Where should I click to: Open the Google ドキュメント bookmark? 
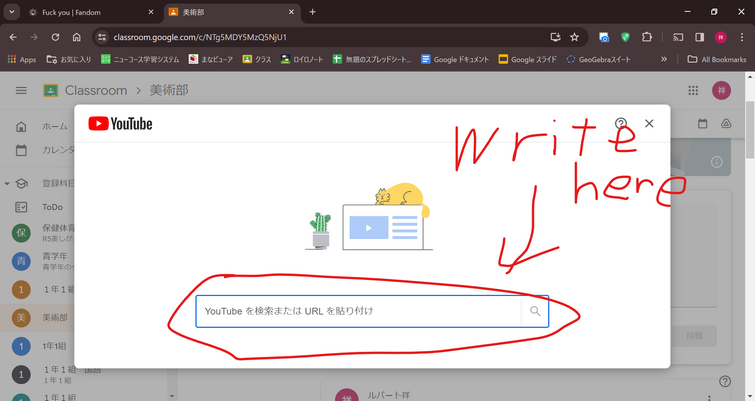[455, 59]
